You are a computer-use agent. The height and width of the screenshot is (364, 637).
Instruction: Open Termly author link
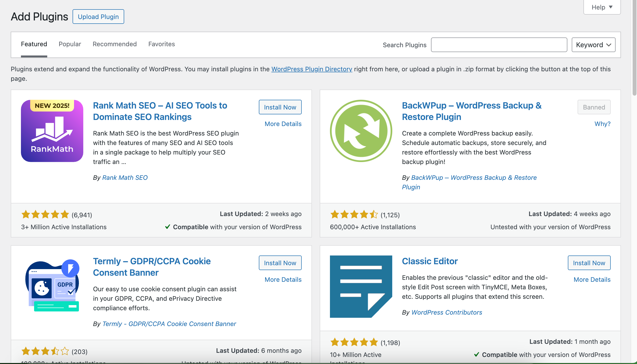pos(169,324)
